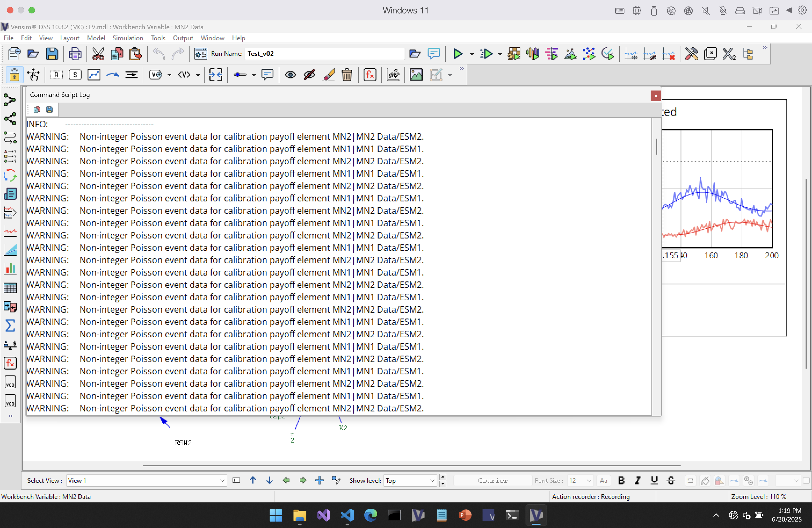The width and height of the screenshot is (812, 528).
Task: Toggle the sketch lock tool
Action: pyautogui.click(x=14, y=74)
